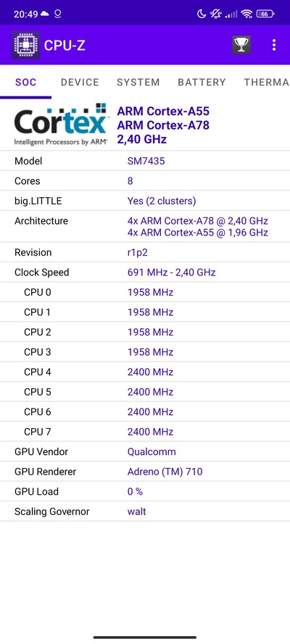This screenshot has height=644, width=290.
Task: Tap the Scaling Governor walt row
Action: pyautogui.click(x=145, y=511)
